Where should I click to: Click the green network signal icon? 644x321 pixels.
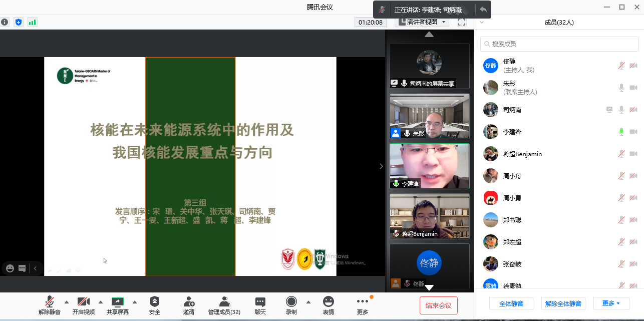coord(33,22)
